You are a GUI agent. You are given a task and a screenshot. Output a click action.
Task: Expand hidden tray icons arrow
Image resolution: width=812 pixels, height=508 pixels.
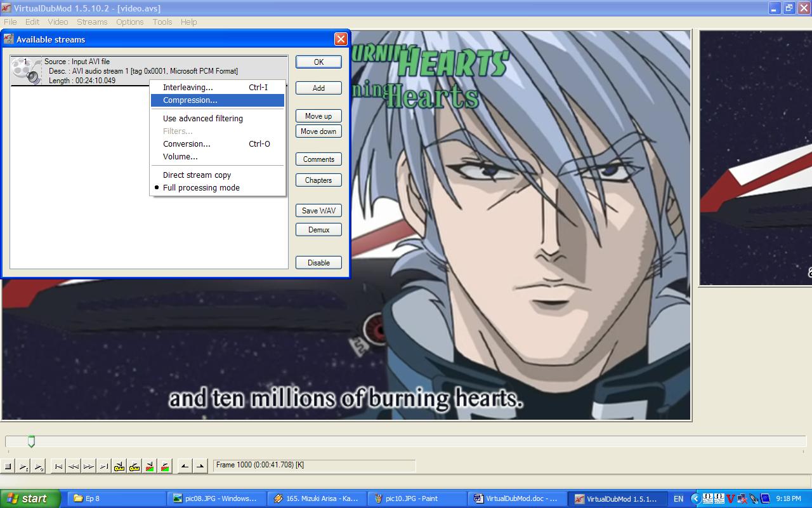pos(695,498)
